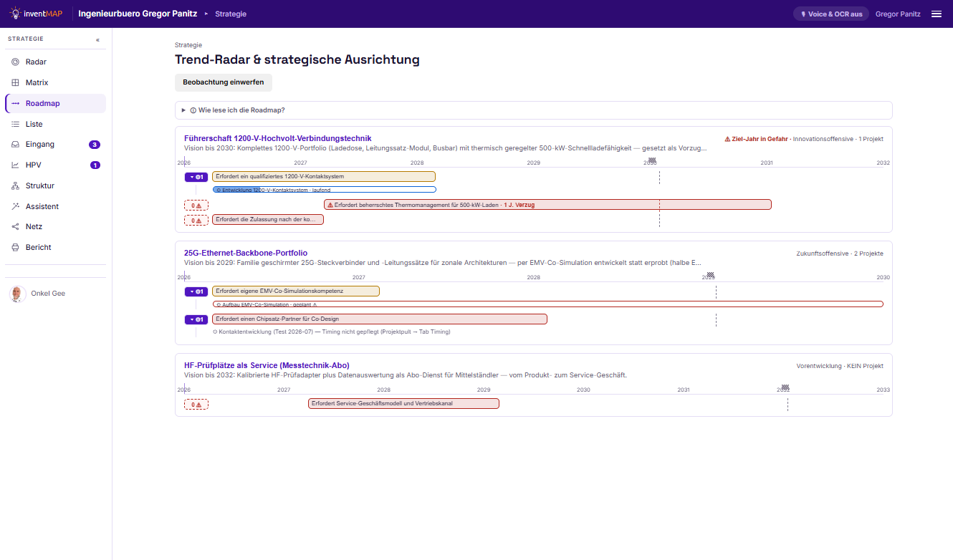This screenshot has height=560, width=953.
Task: Open 25G-Ethernet-Backbone-Portfolio title link
Action: (246, 253)
